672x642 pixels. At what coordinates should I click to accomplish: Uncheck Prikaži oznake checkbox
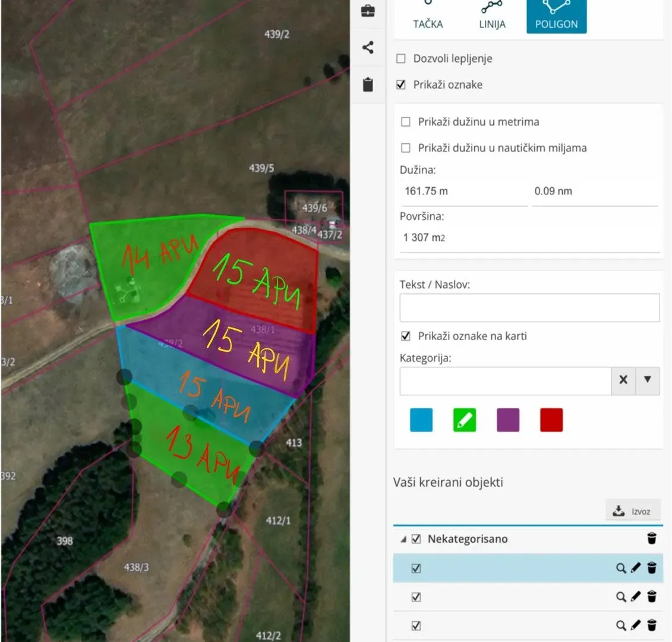(x=400, y=84)
